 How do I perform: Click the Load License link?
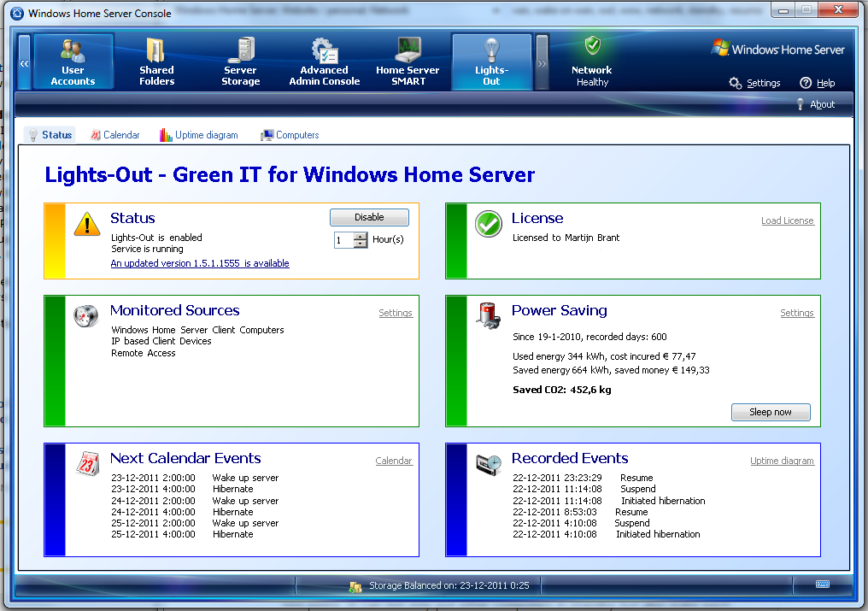(x=787, y=220)
